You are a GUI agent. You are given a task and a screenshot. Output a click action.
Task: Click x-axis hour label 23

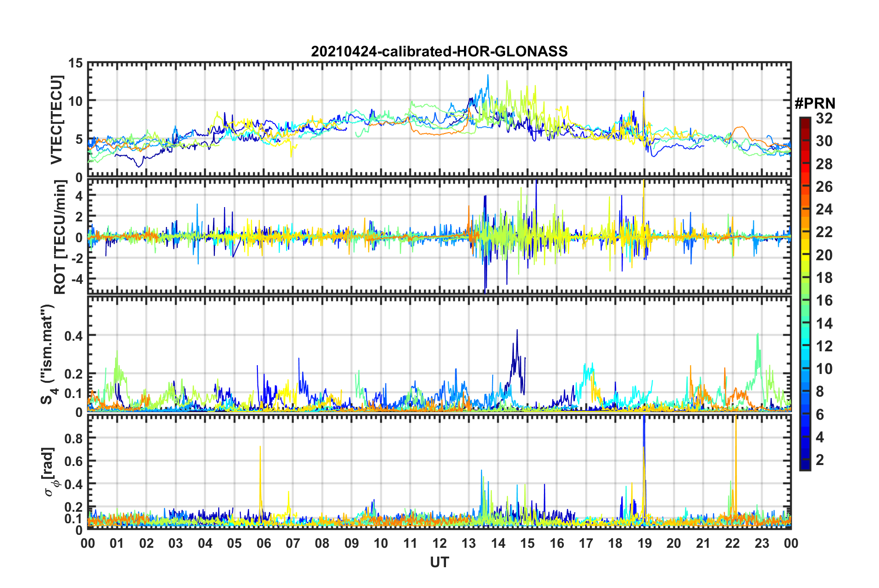point(762,543)
